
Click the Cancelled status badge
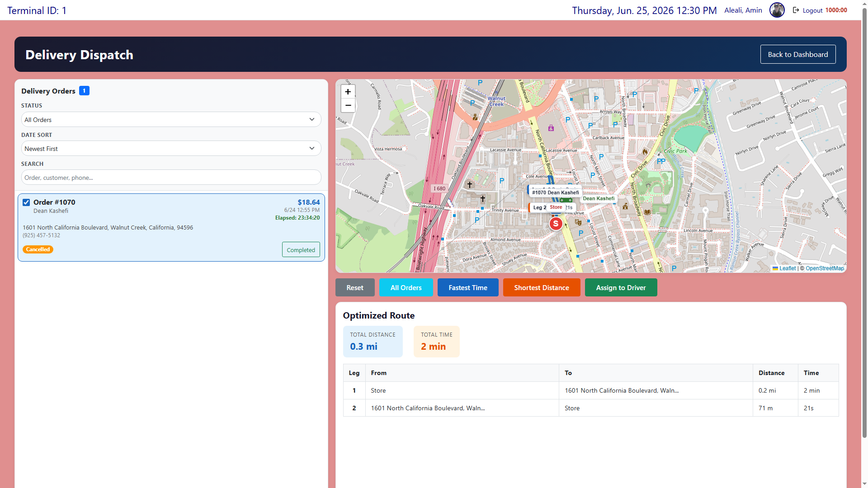38,249
